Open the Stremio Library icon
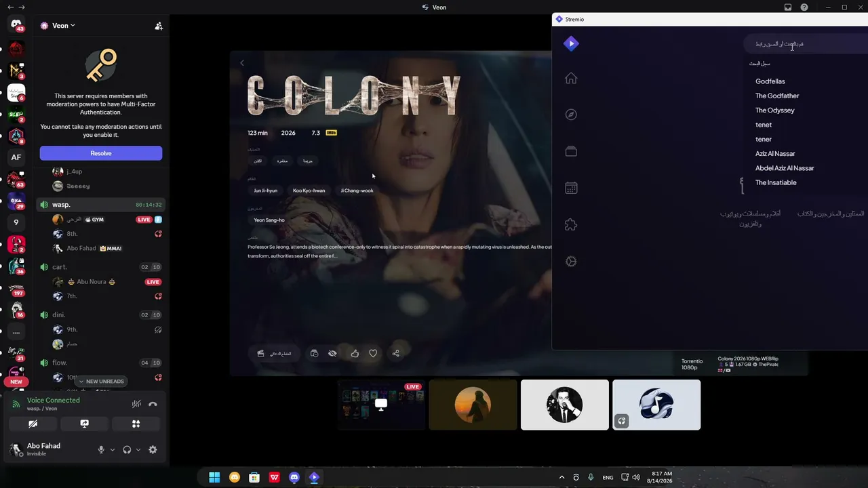 pyautogui.click(x=571, y=151)
